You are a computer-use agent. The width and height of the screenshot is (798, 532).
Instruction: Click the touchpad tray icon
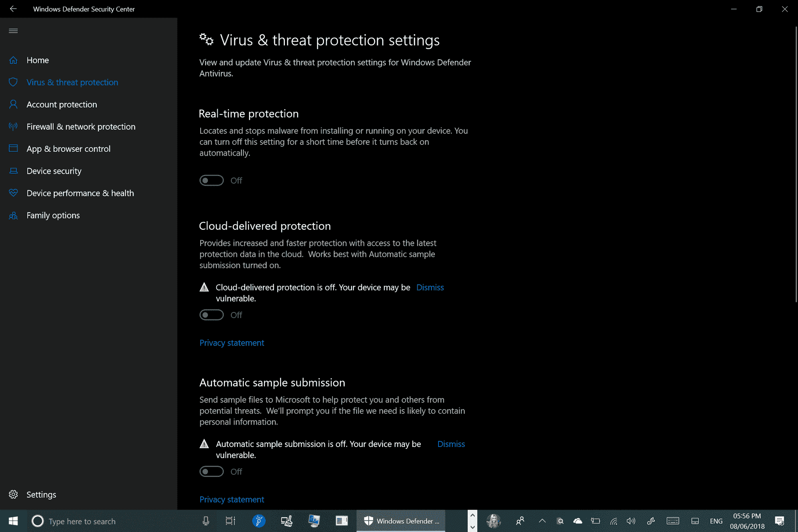coord(695,521)
